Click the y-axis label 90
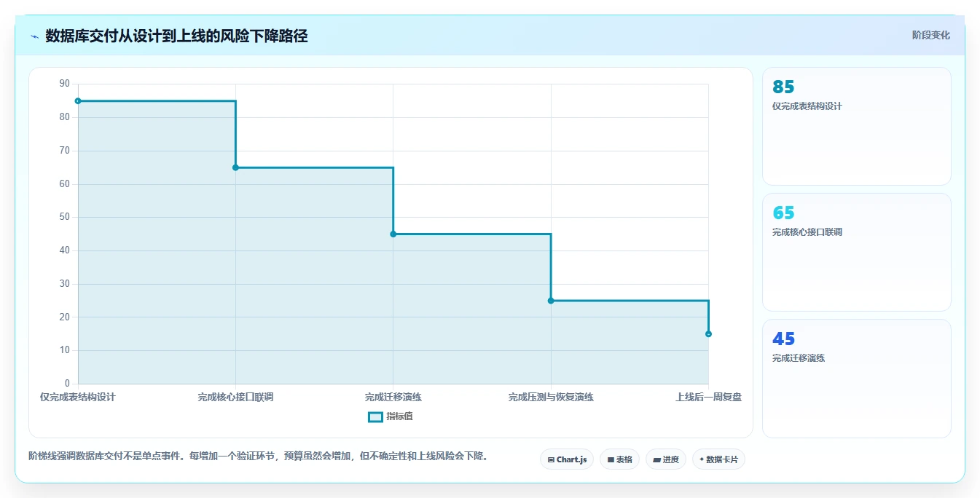Viewport: 980px width, 498px height. click(x=65, y=84)
